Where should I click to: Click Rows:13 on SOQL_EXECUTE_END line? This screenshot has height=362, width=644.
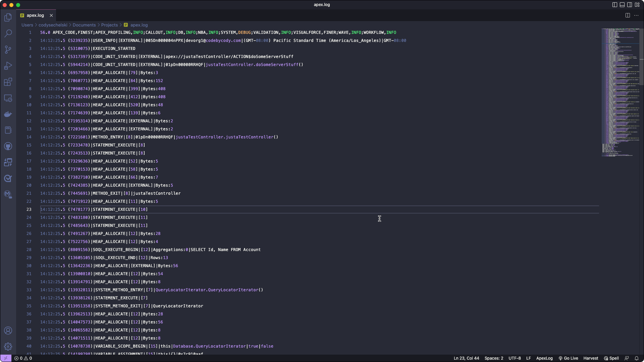159,258
